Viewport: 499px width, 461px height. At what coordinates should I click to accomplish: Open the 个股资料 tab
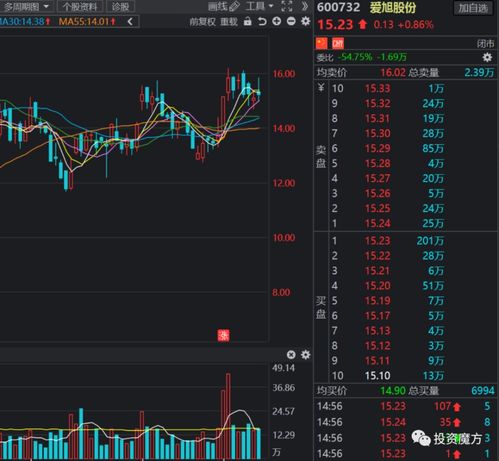click(x=80, y=6)
